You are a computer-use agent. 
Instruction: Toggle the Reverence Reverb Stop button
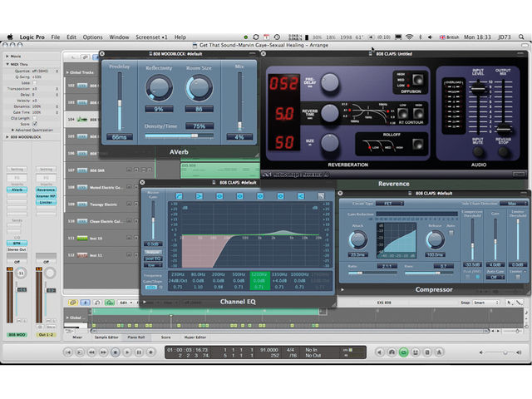pos(503,151)
